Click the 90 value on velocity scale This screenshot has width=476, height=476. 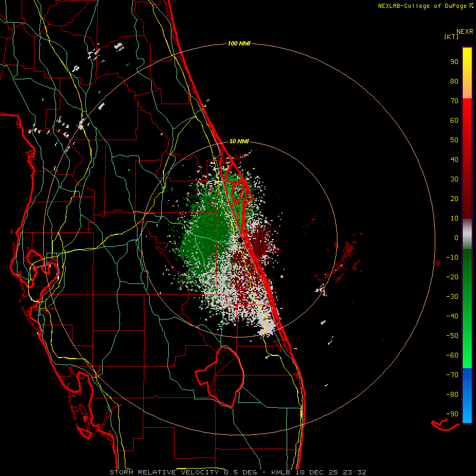click(454, 62)
